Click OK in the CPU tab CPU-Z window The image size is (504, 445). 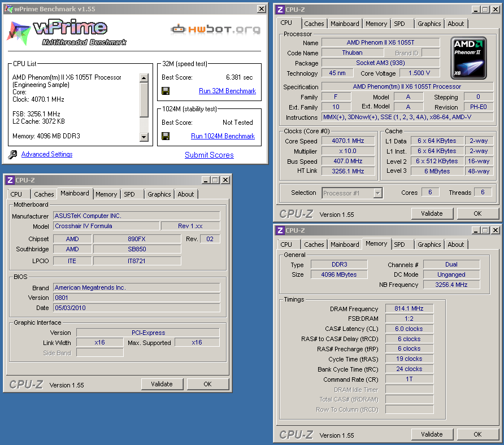coord(477,213)
